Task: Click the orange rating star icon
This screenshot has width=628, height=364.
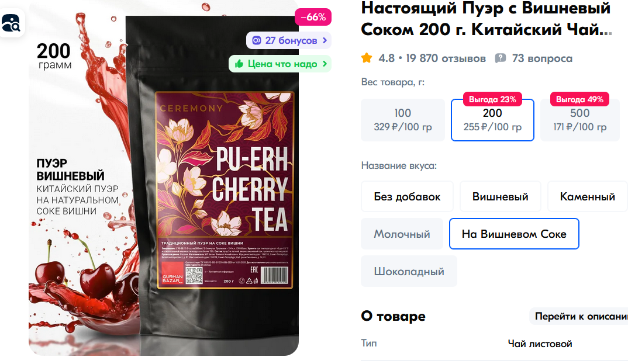Action: [367, 58]
